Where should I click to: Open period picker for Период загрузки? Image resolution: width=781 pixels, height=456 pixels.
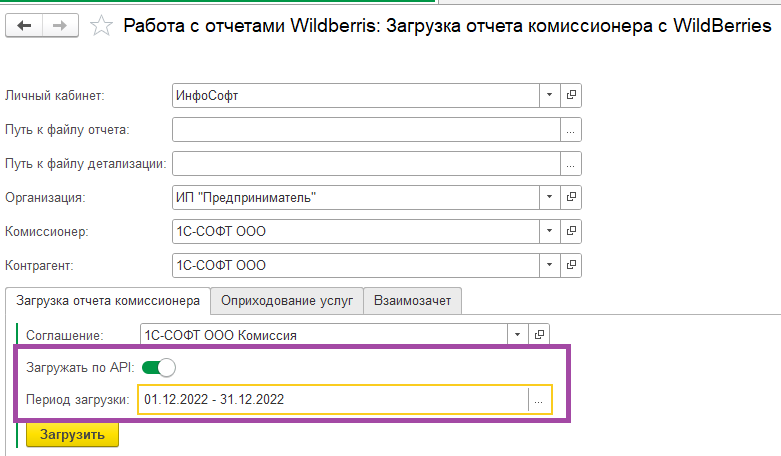coord(539,400)
